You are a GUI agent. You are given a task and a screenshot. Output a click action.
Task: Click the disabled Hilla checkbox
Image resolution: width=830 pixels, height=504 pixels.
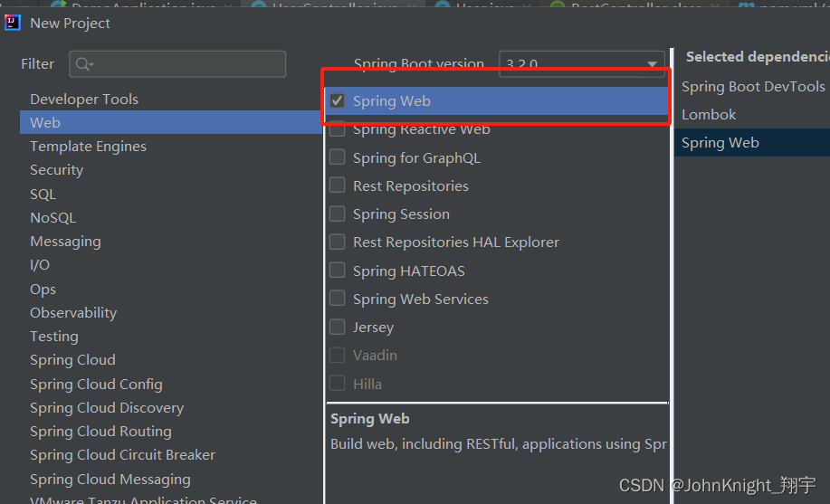[x=338, y=384]
